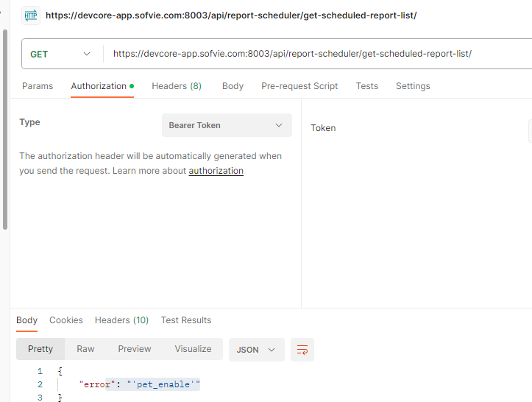Open the JSON format dropdown
Image resolution: width=532 pixels, height=402 pixels.
(257, 350)
